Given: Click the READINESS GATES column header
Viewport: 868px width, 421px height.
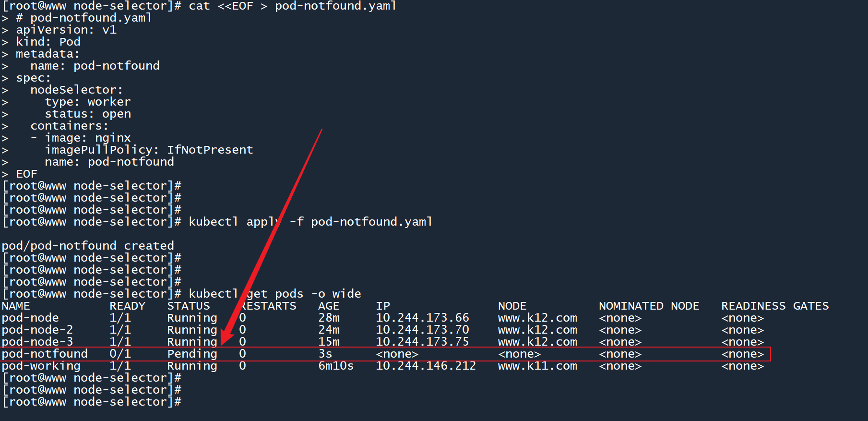Looking at the screenshot, I should (x=775, y=306).
